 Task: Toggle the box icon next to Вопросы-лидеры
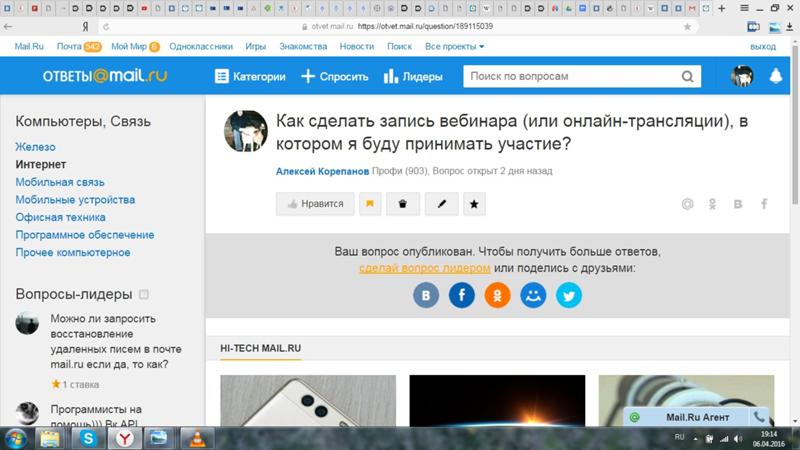(144, 294)
